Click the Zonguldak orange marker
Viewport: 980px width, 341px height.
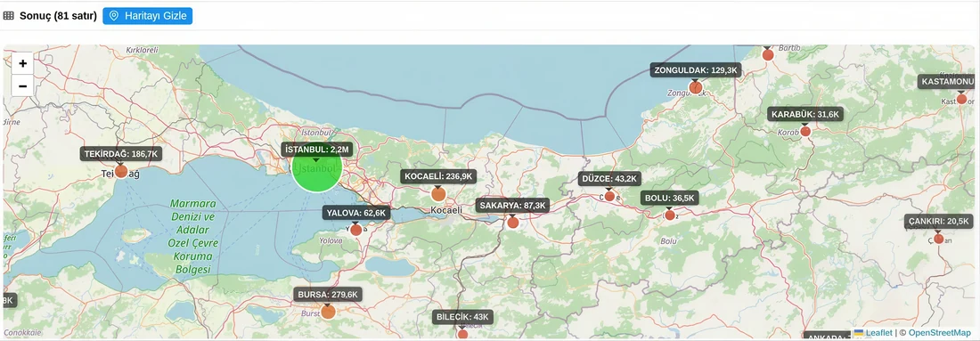pos(696,87)
